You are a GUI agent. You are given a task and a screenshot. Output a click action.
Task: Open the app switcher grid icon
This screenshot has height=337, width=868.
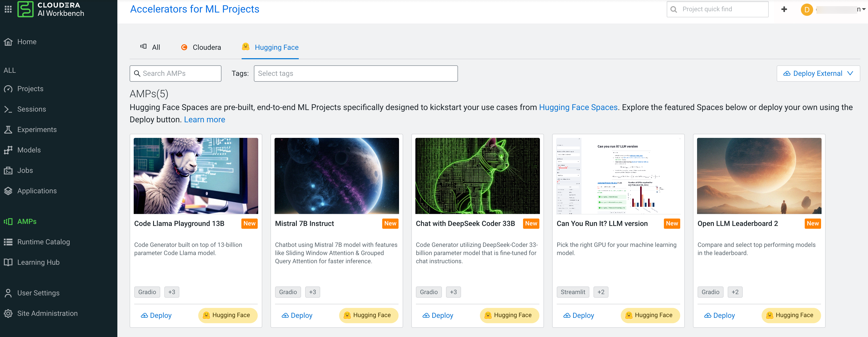[8, 9]
